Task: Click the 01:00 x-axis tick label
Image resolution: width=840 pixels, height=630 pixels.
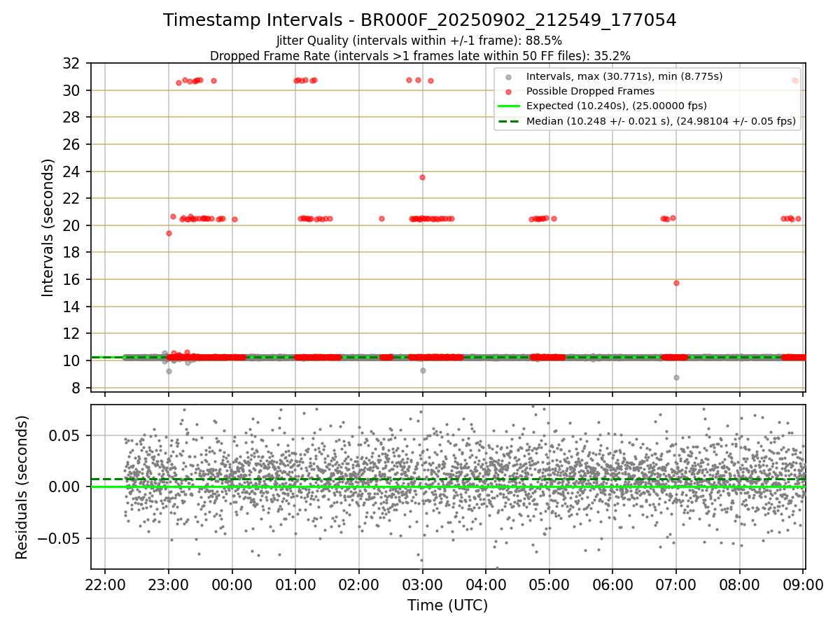Action: click(295, 586)
